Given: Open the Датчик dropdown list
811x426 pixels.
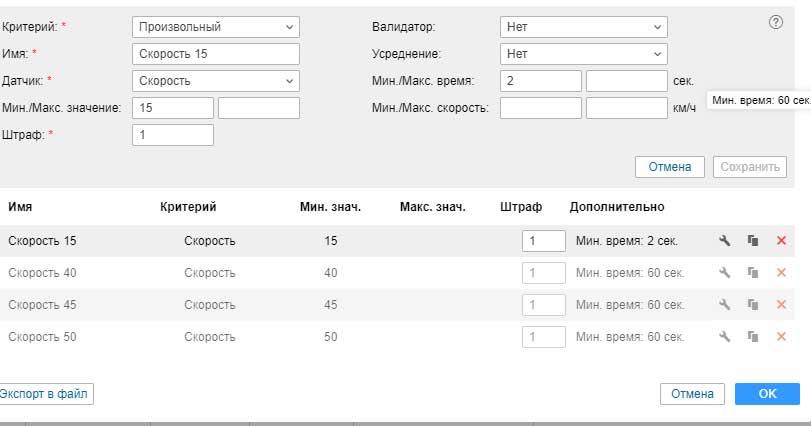Looking at the screenshot, I should tap(215, 81).
